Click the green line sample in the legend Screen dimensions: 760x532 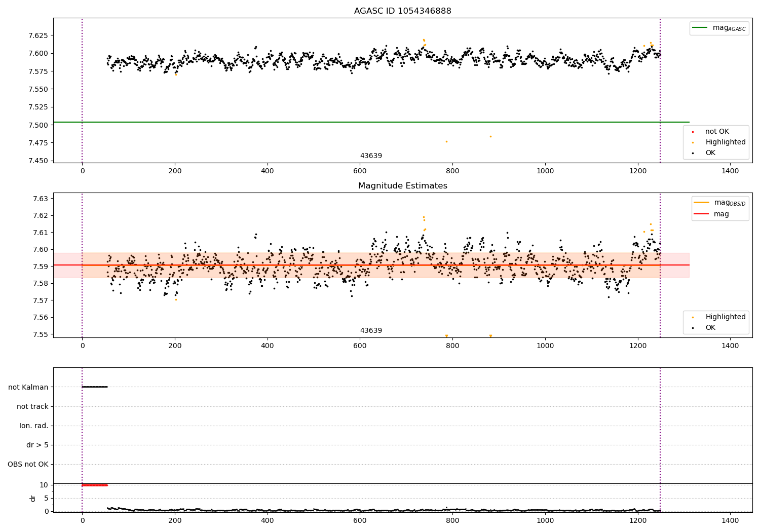pos(700,28)
